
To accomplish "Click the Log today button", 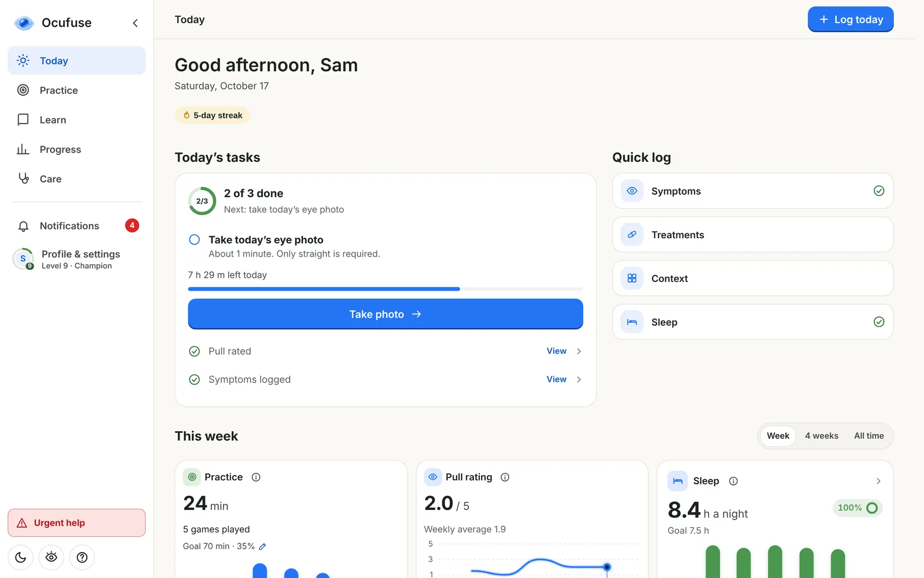I will [851, 19].
